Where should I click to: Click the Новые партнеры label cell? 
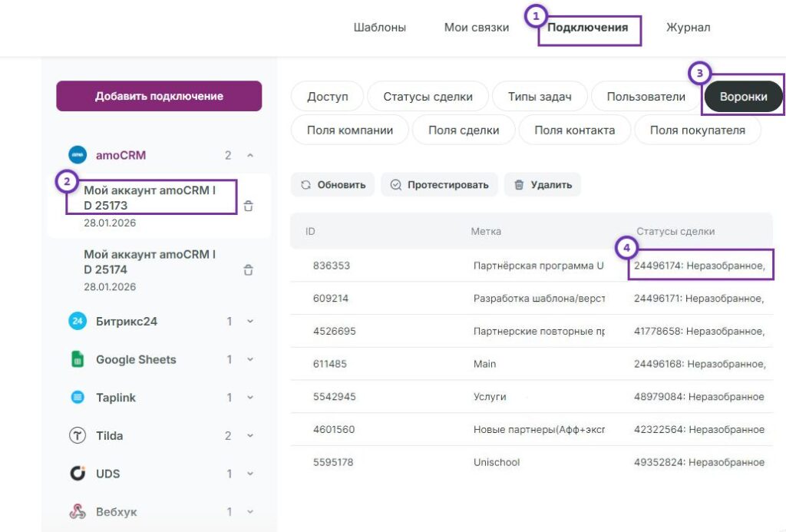point(539,429)
